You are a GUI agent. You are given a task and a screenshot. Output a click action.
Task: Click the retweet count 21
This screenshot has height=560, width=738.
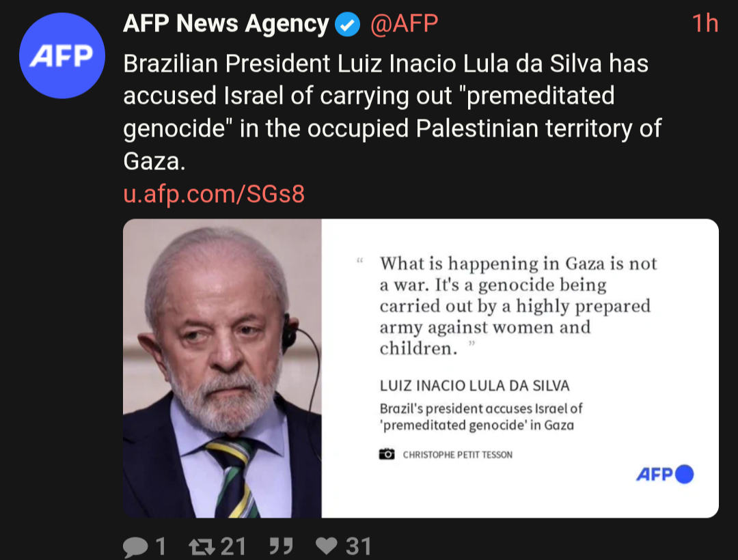tap(233, 547)
